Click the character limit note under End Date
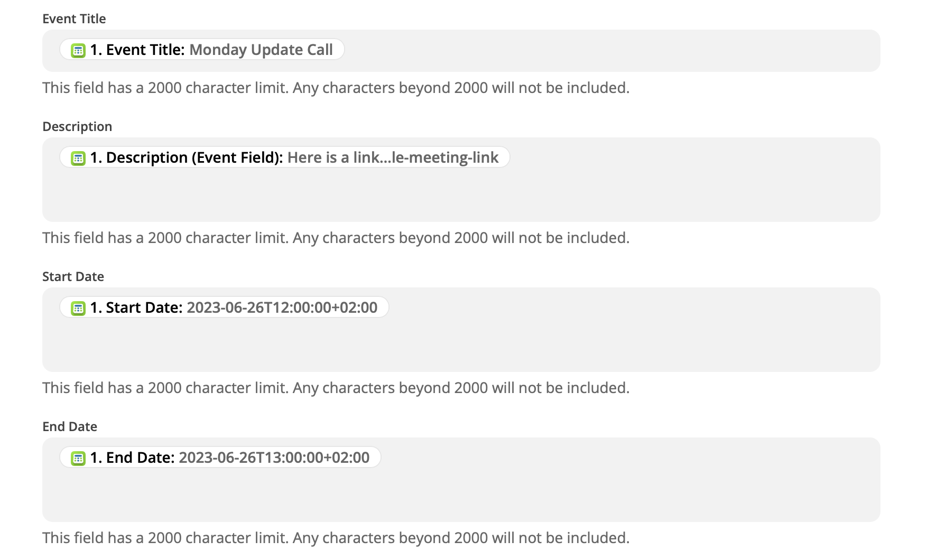Image resolution: width=927 pixels, height=560 pixels. click(336, 538)
